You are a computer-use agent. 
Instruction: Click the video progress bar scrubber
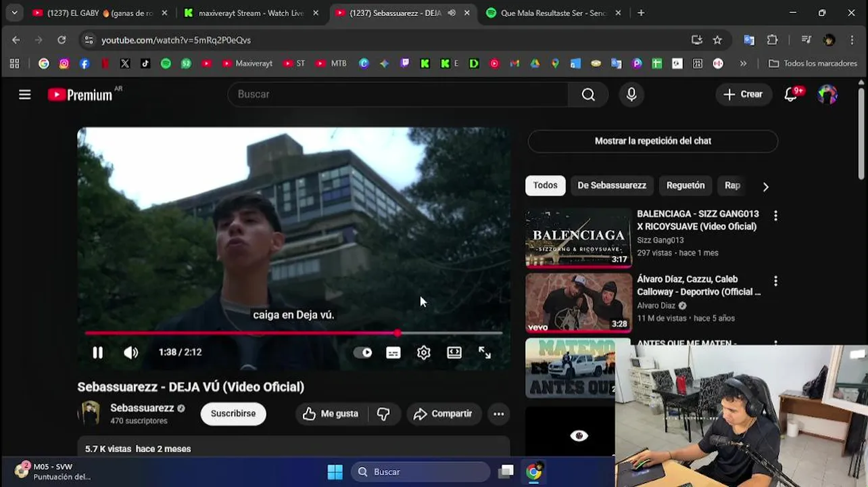point(397,333)
